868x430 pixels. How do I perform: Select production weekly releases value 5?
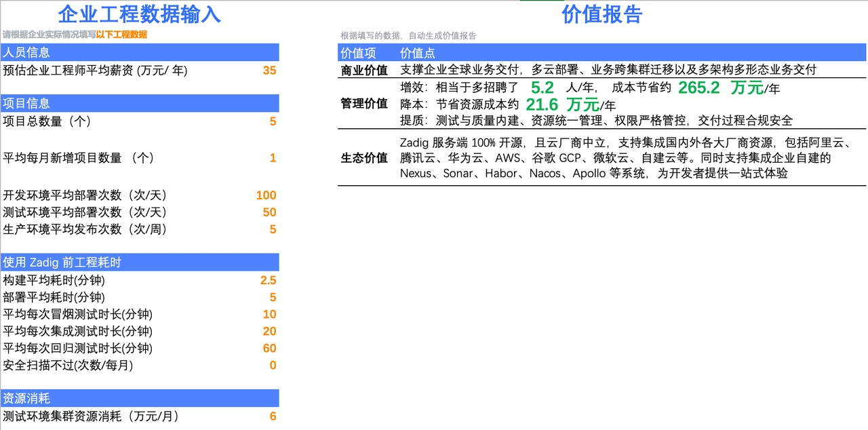click(x=273, y=229)
